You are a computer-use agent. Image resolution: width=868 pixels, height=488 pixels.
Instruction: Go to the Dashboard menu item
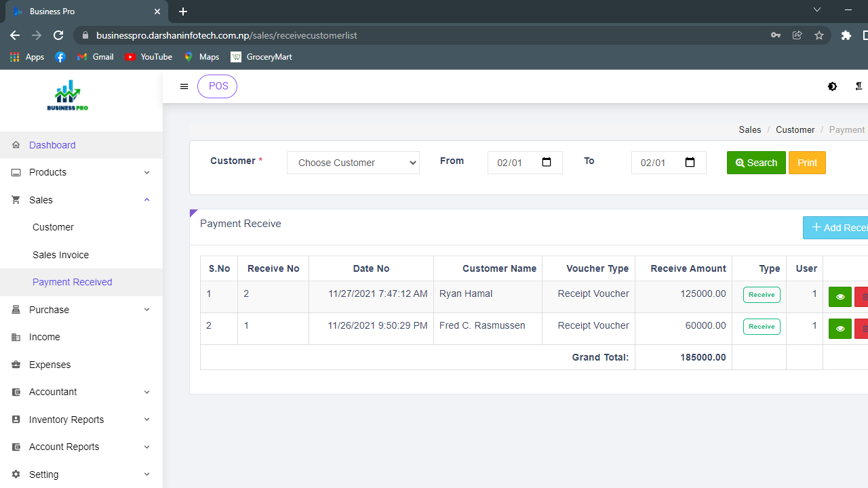[52, 145]
